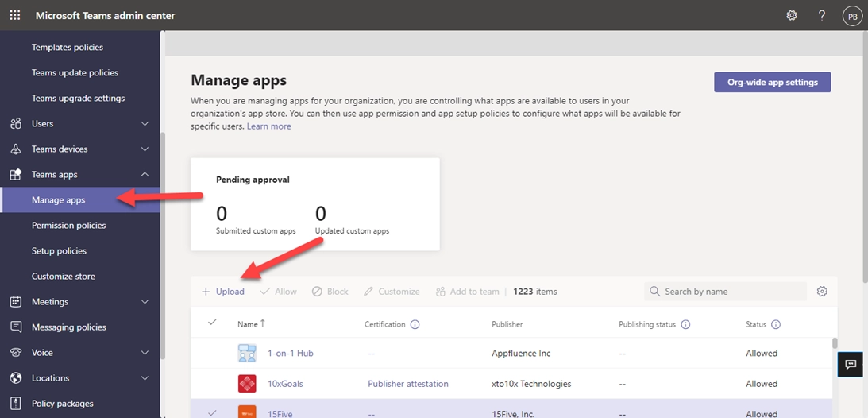
Task: Click the Customize toolbar button
Action: [392, 291]
